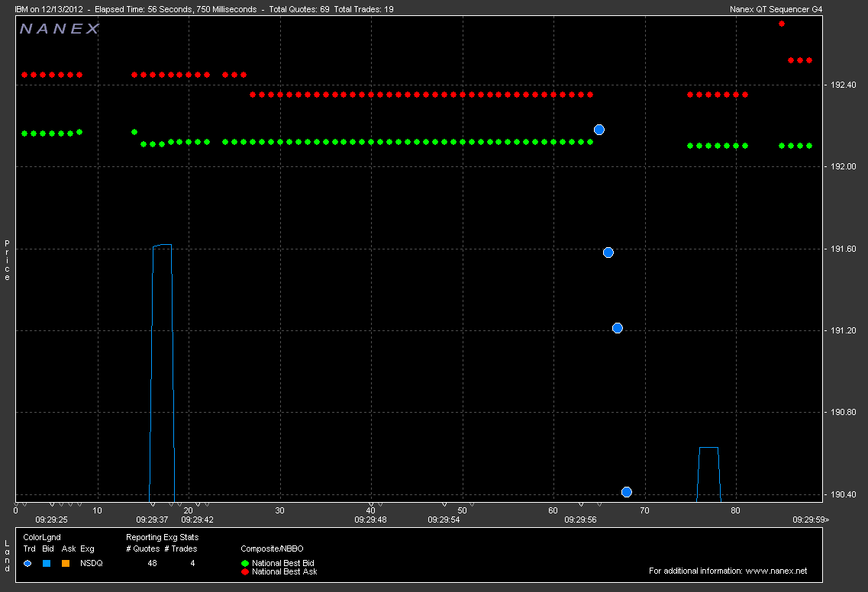Screen dimensions: 868x592
Task: Click the 09:29:59> time label
Action: click(811, 520)
